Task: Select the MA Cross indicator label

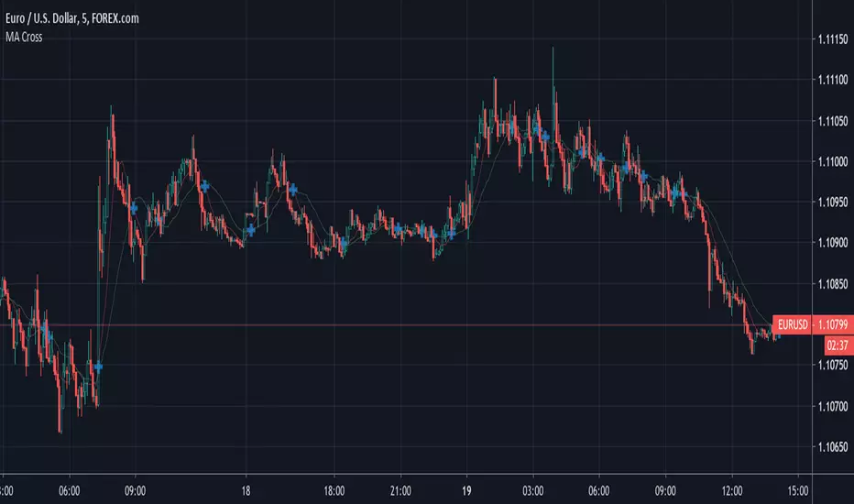Action: pos(24,37)
